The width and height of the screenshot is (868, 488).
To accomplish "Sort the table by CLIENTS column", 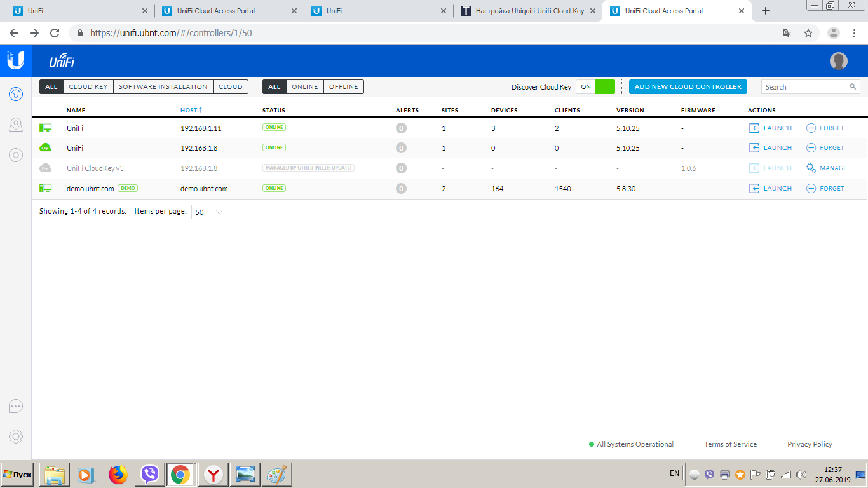I will [x=567, y=110].
